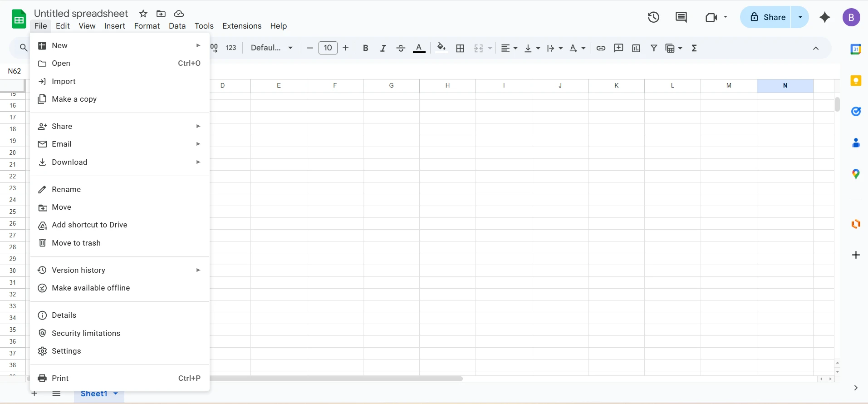The width and height of the screenshot is (868, 404).
Task: Open the functions sigma icon
Action: 694,48
